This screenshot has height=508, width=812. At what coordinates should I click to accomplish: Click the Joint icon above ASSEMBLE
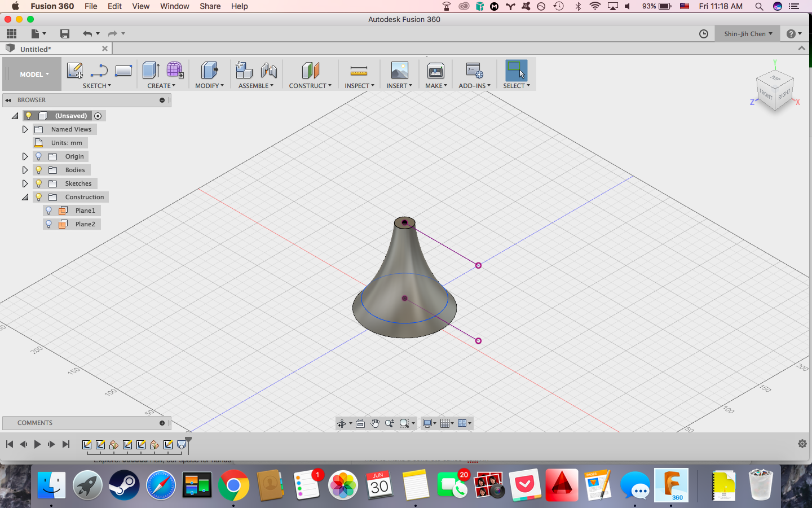pos(269,71)
